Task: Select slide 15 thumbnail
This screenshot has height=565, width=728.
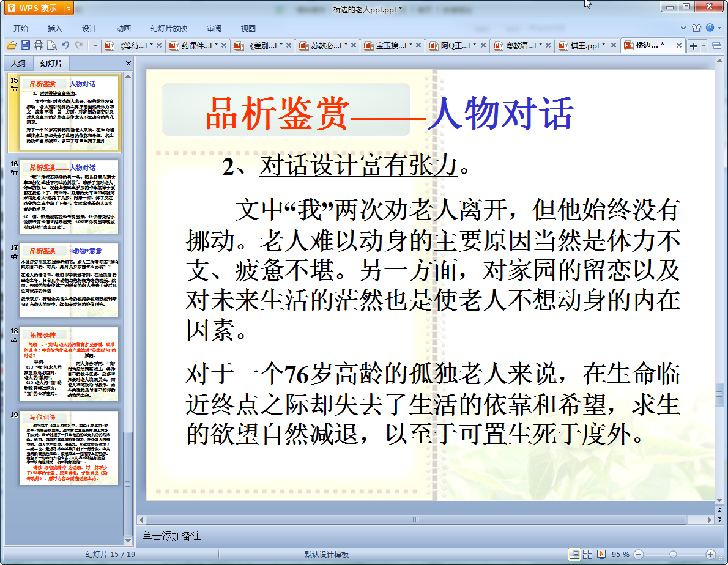Action: (x=69, y=113)
